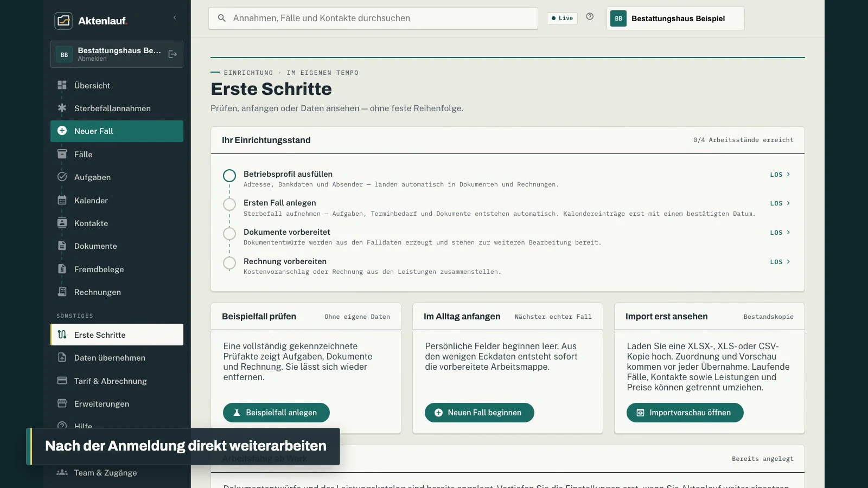Image resolution: width=868 pixels, height=488 pixels.
Task: Open the Dokumente file icon
Action: 62,246
